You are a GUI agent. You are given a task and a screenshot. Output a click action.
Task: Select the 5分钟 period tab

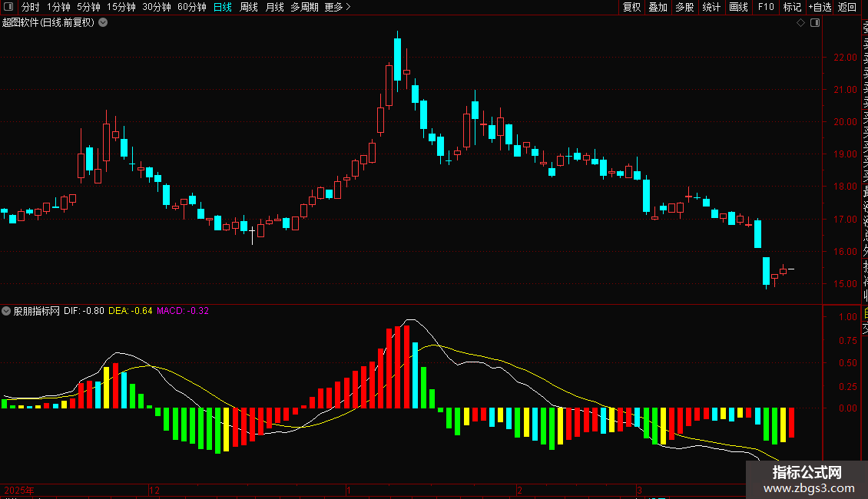(88, 7)
